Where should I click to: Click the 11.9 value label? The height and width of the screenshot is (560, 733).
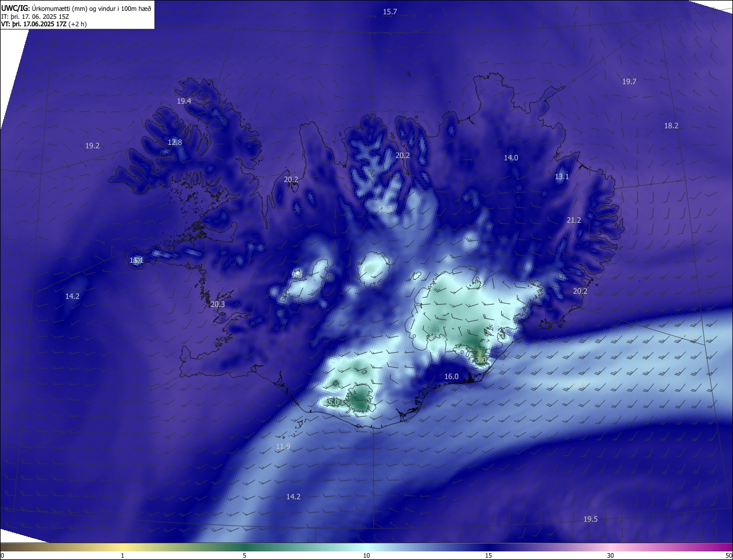point(283,447)
